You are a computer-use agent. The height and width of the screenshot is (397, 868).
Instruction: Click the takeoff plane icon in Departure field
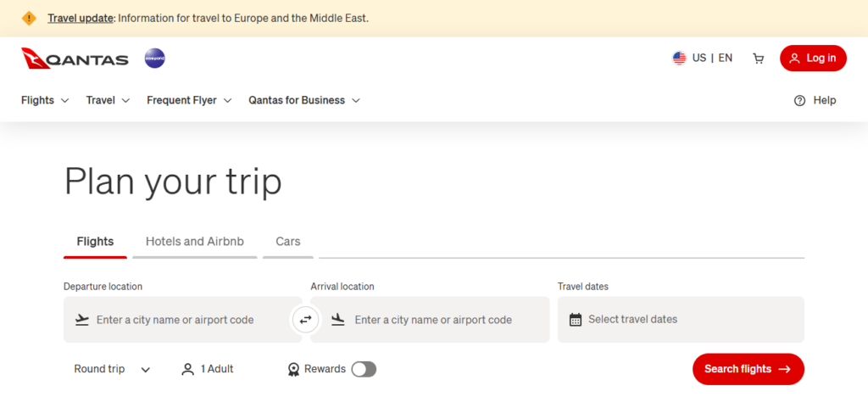(82, 320)
